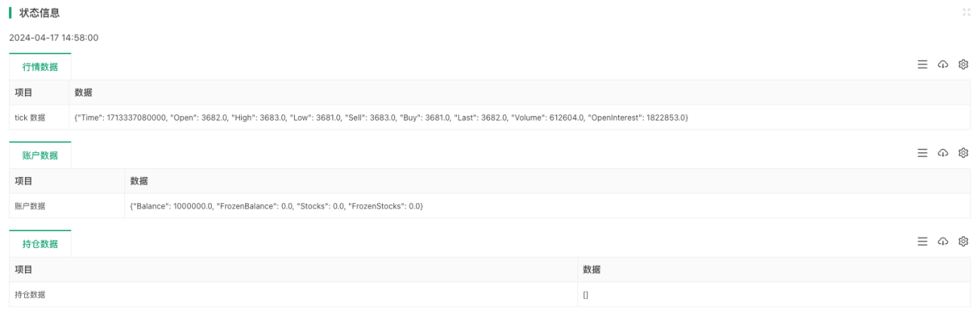
Task: Select the 持仓数据 tab
Action: click(x=40, y=244)
